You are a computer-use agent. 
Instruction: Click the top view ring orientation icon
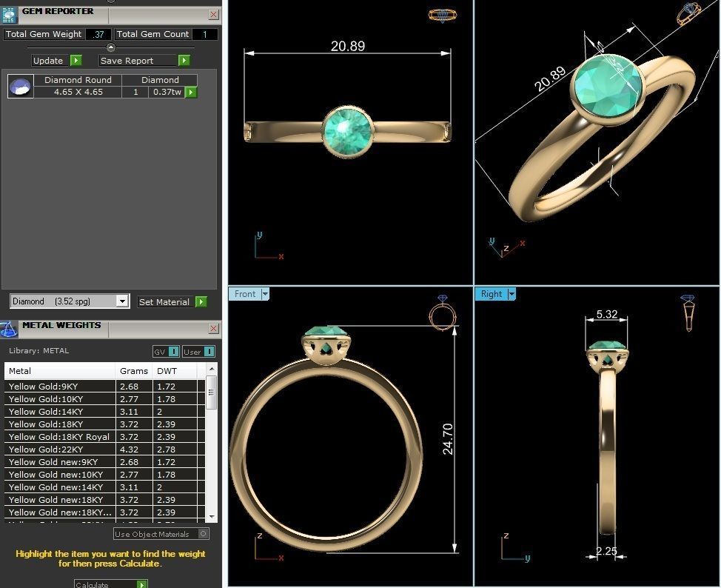click(x=443, y=16)
